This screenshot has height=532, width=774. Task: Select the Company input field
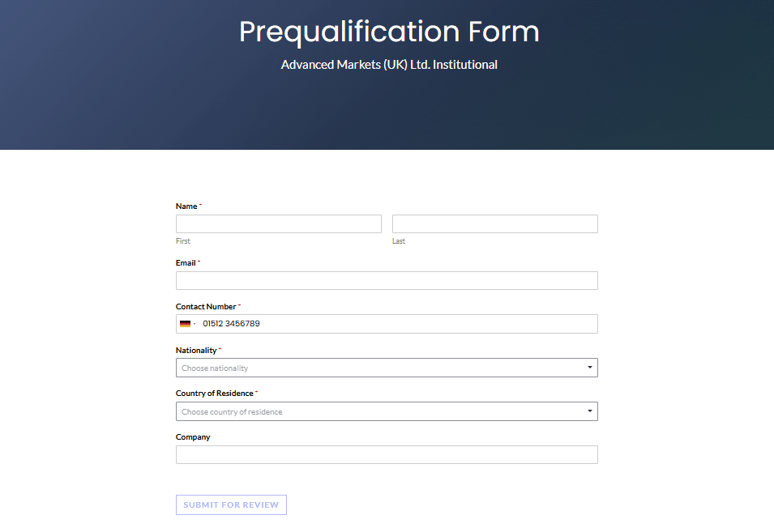387,454
